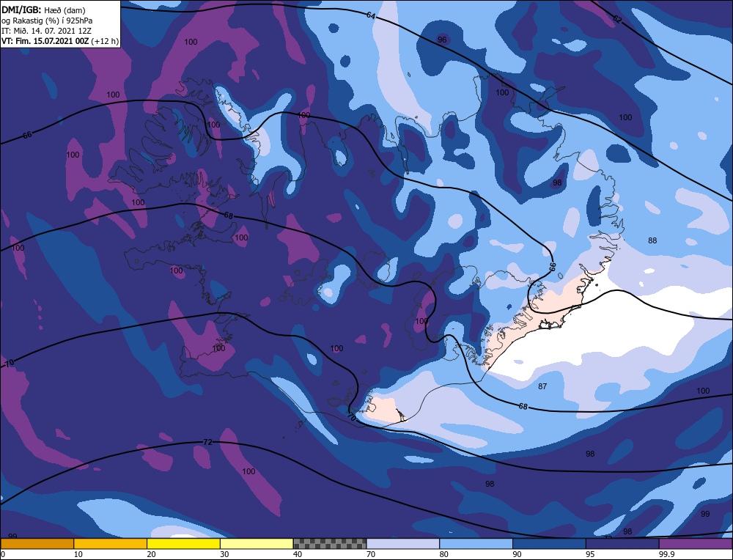Click the '10' legend scale label
733x560 pixels.
click(x=78, y=554)
